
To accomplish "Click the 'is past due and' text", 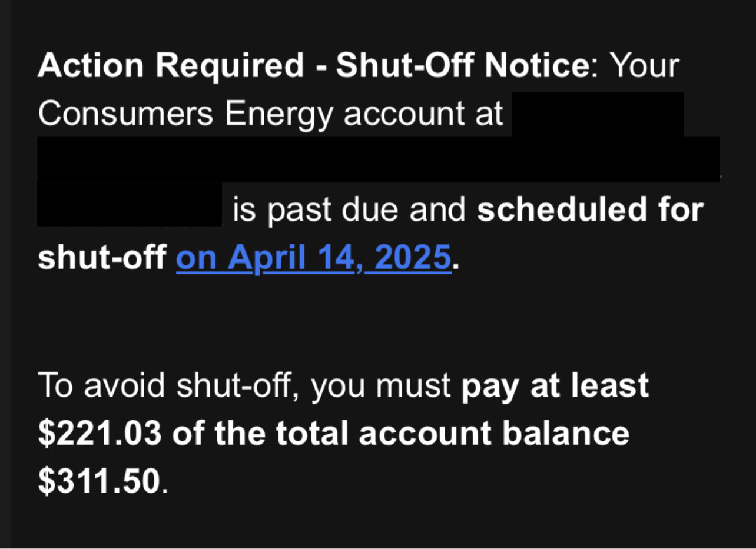I will pyautogui.click(x=350, y=210).
